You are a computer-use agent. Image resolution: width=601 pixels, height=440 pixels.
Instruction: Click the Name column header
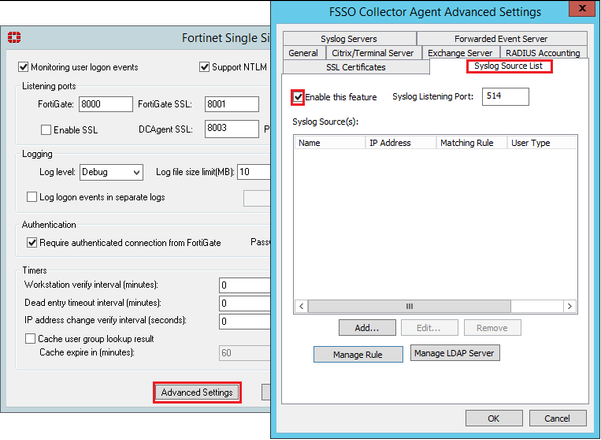click(x=330, y=143)
